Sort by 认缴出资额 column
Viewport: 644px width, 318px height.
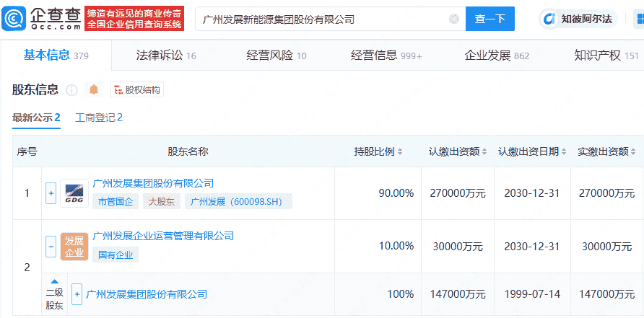click(x=458, y=152)
